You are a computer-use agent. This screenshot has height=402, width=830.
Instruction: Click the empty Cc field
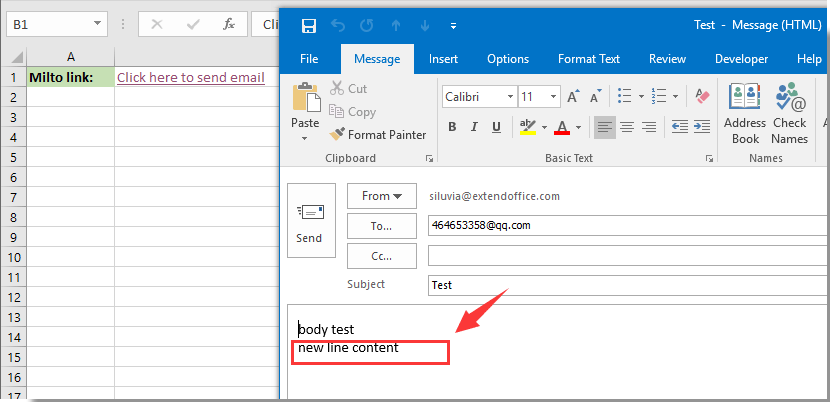[628, 256]
